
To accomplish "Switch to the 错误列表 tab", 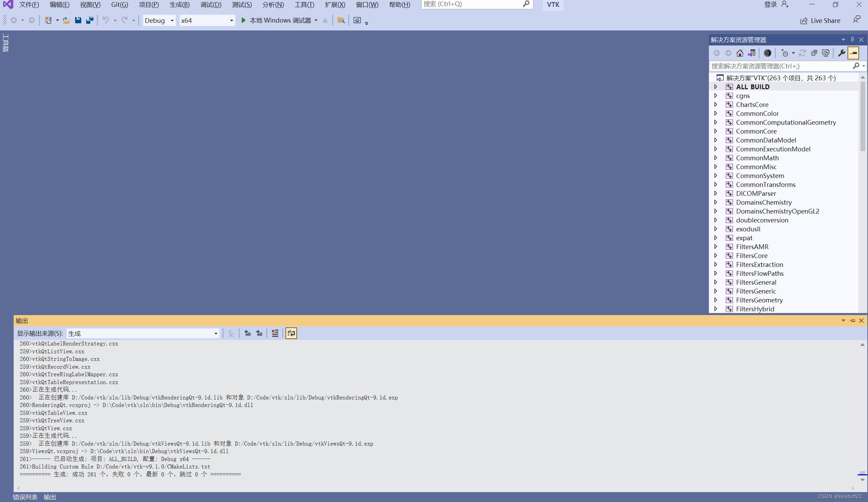I will [25, 497].
